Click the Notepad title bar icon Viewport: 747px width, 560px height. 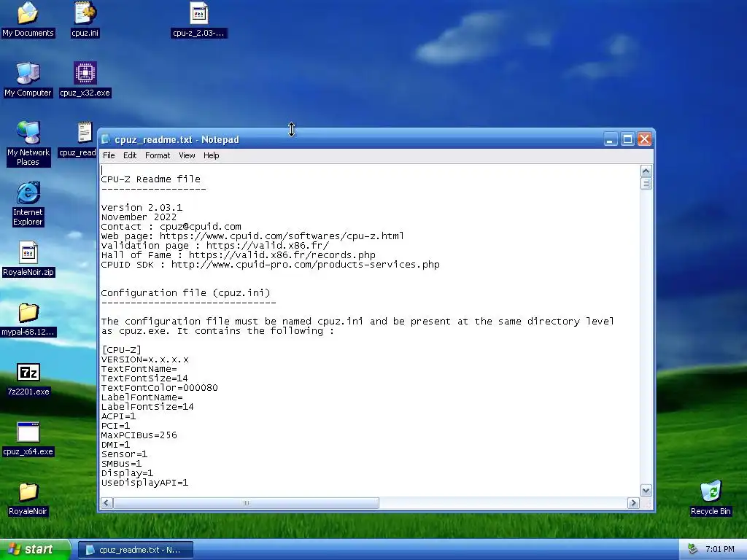tap(106, 139)
